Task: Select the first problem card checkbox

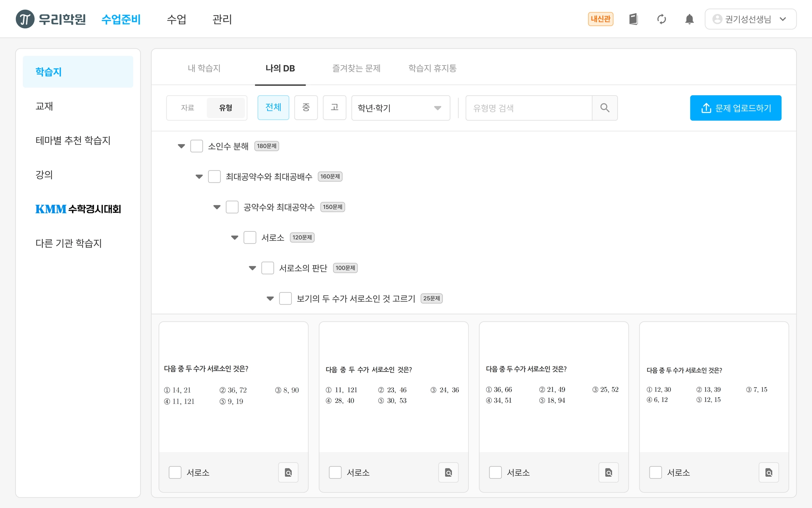Action: (175, 472)
